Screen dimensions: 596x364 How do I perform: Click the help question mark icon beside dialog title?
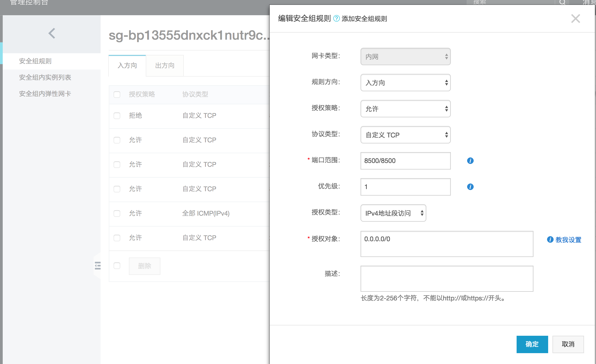pos(336,18)
